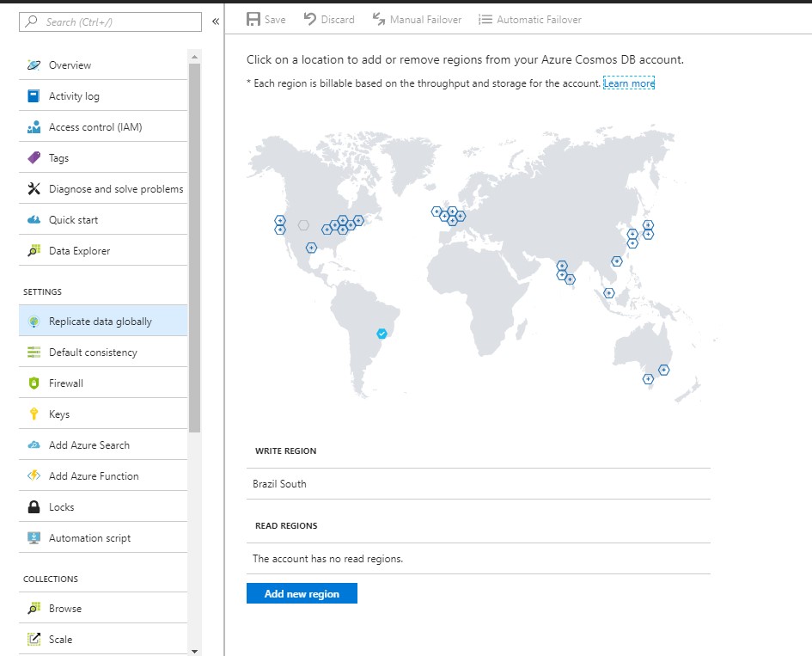The height and width of the screenshot is (656, 812).
Task: Click the purple Tags icon
Action: (x=34, y=157)
